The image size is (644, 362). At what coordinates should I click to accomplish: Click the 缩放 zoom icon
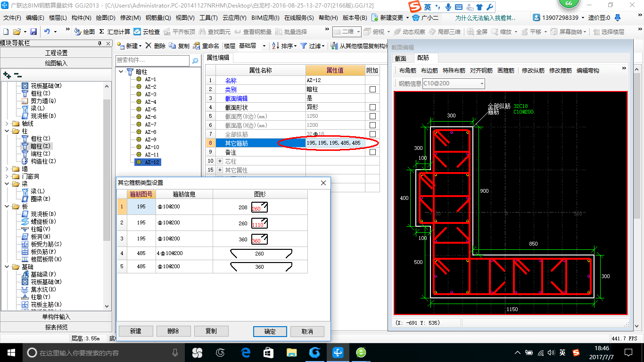[495, 32]
